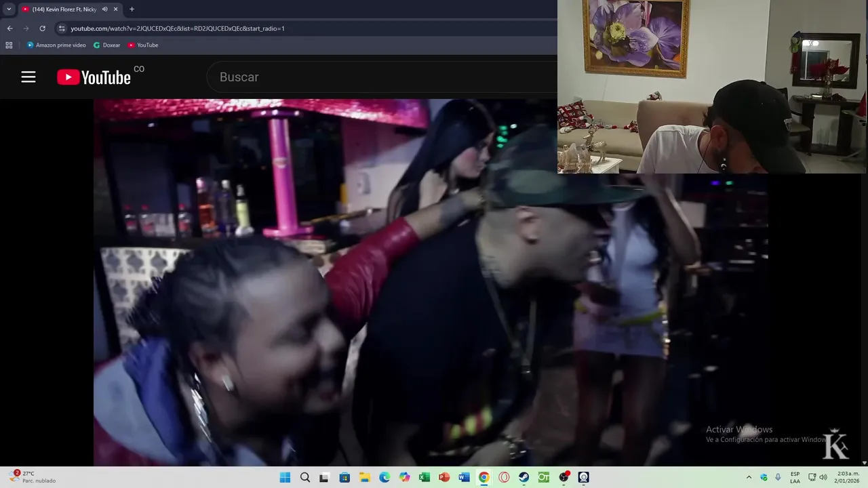Image resolution: width=868 pixels, height=488 pixels.
Task: Open YouTube bookmark in bookmarks bar
Action: click(x=143, y=45)
